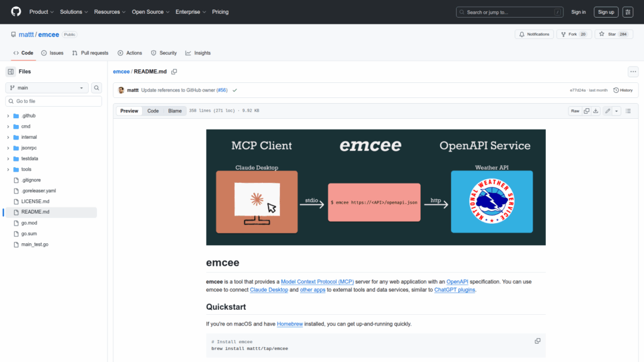Open the Model Context Protocol link

(317, 281)
